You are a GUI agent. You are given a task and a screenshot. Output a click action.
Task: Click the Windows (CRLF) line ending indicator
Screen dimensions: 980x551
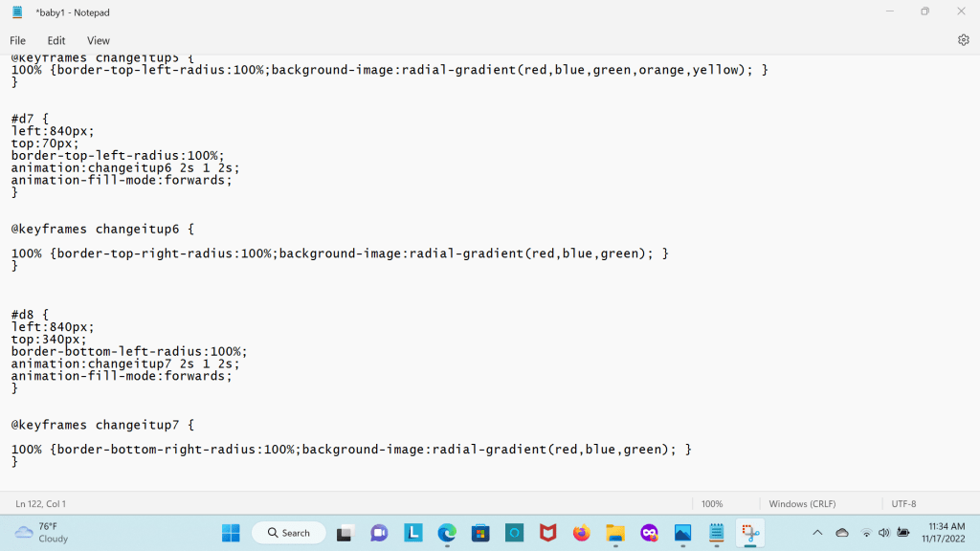tap(804, 503)
